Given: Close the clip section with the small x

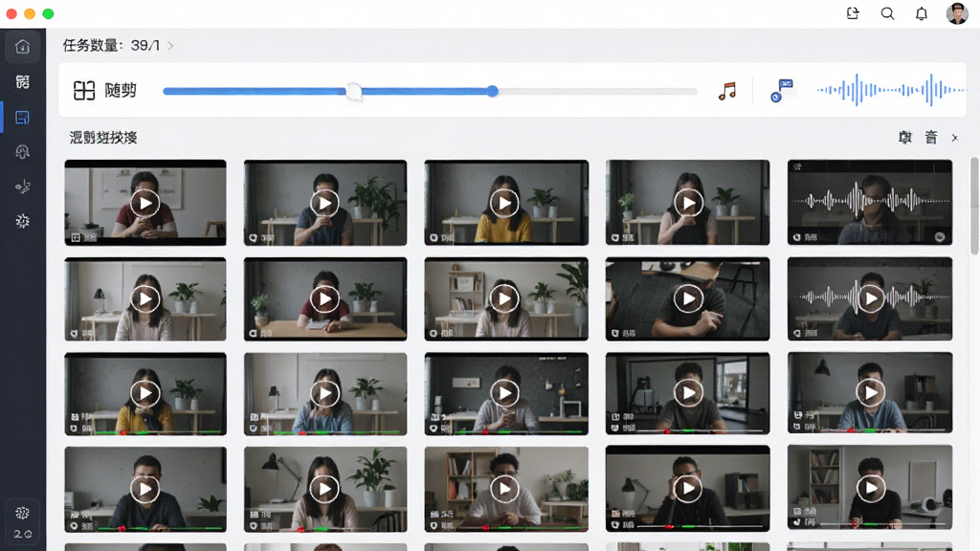Looking at the screenshot, I should [x=954, y=138].
